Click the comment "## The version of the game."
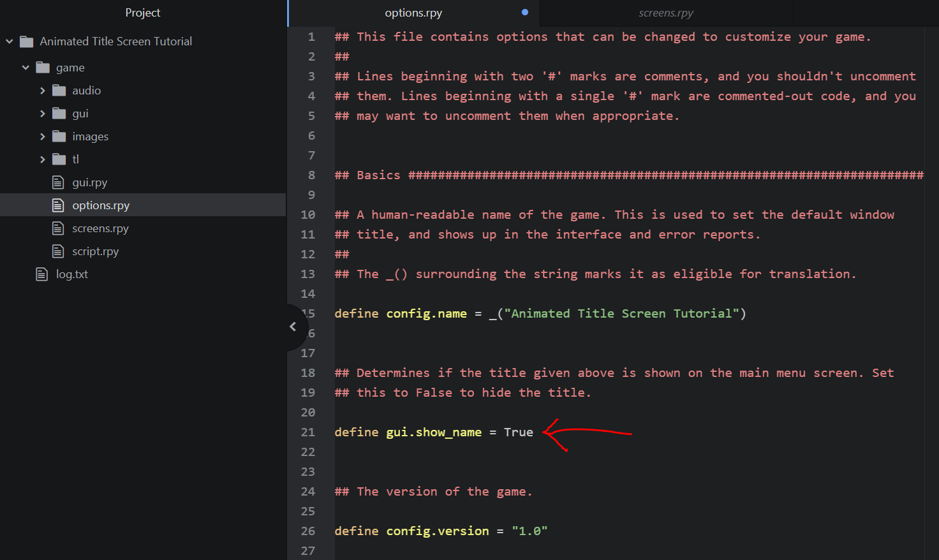 (x=433, y=492)
